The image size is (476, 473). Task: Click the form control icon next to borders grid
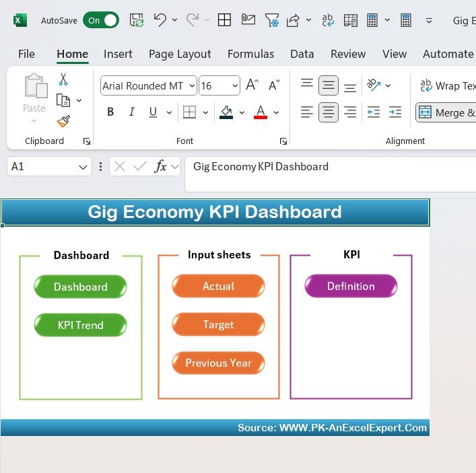click(x=248, y=20)
